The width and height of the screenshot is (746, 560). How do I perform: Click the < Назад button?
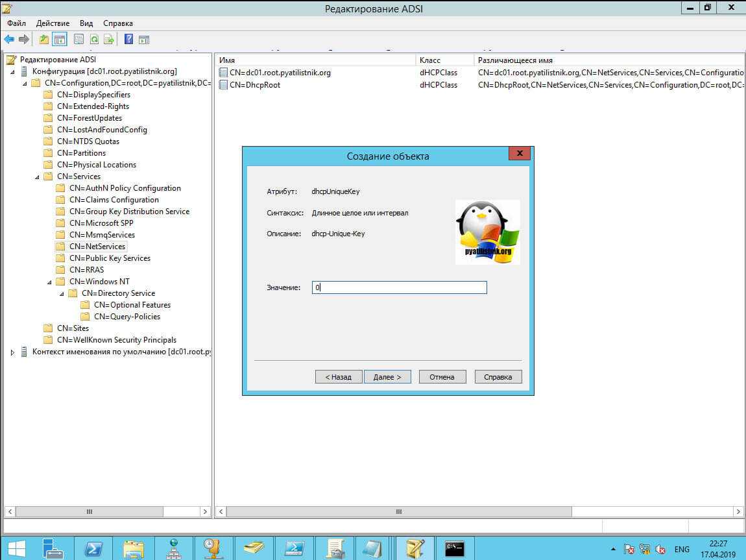(338, 376)
